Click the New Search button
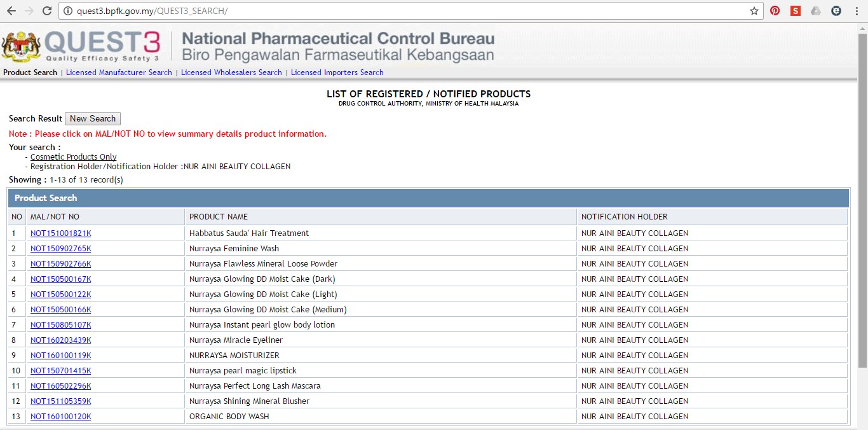The image size is (868, 430). coord(93,119)
